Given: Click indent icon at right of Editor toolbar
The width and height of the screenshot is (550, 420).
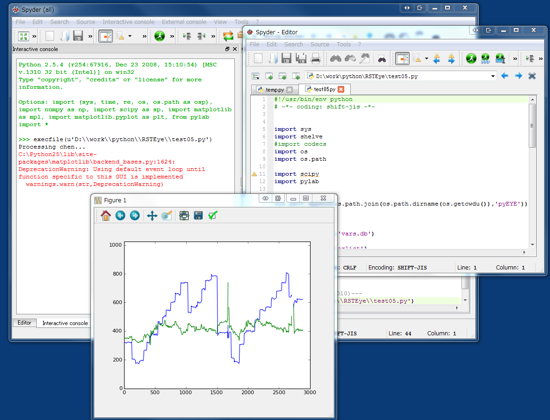Looking at the screenshot, I should [530, 58].
